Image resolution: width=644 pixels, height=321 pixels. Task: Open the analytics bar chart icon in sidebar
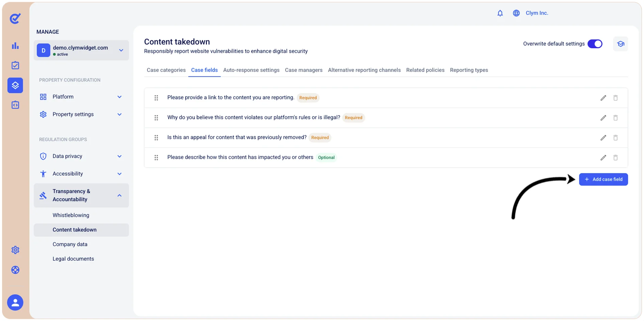point(15,46)
